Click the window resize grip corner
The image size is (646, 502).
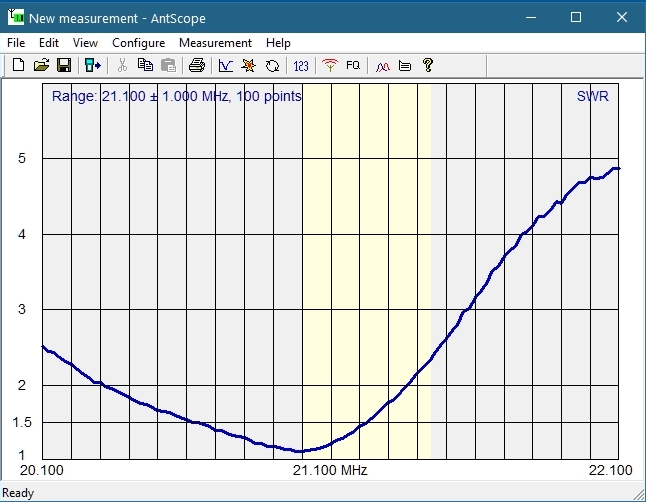coord(639,495)
